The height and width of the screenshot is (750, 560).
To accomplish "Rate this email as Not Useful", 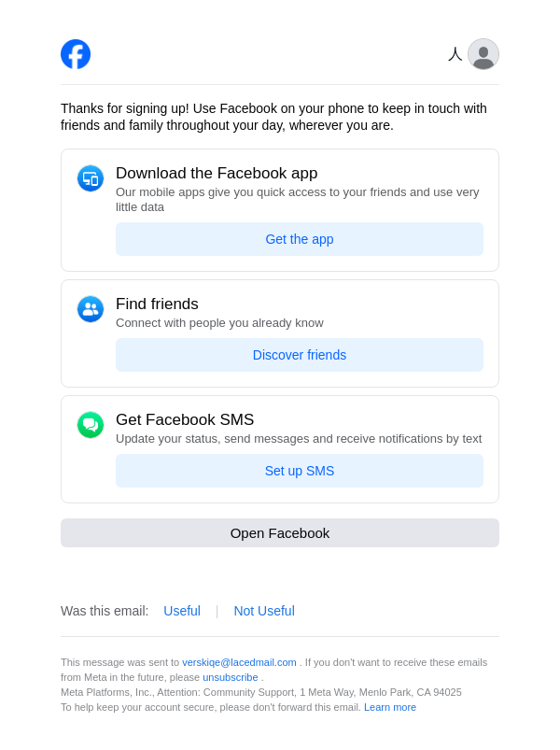I will click(264, 611).
